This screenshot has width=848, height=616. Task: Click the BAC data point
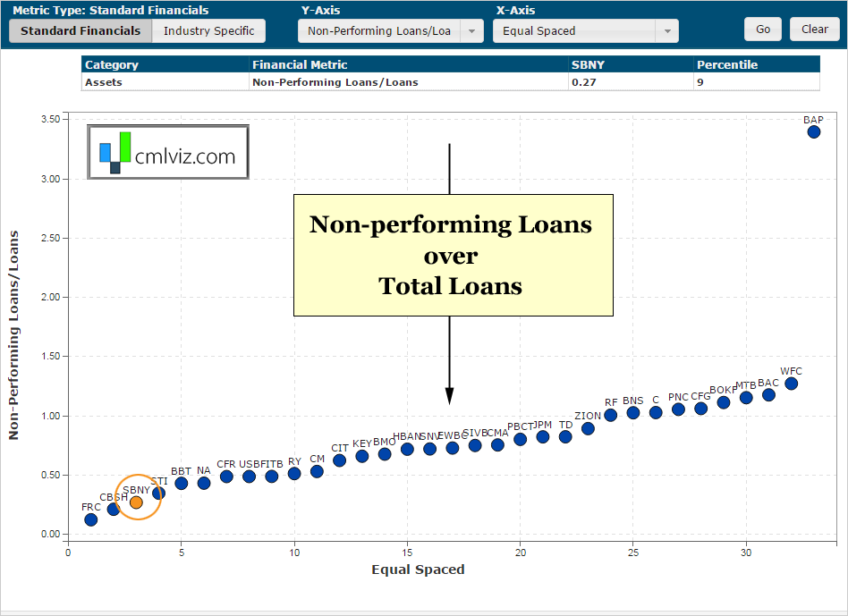click(768, 395)
